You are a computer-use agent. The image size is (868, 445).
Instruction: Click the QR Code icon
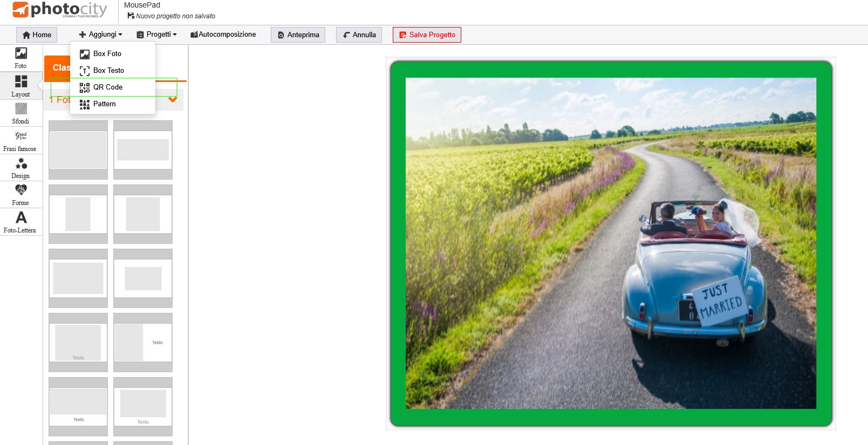pos(85,87)
